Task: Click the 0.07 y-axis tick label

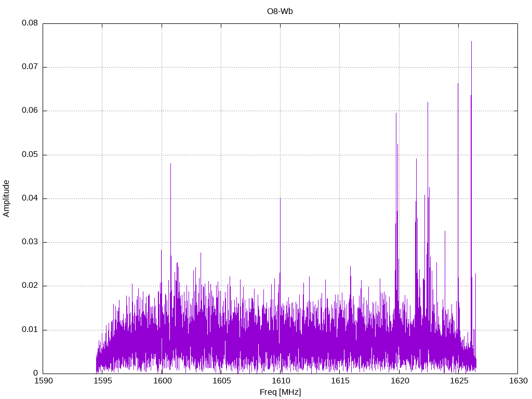Action: [x=30, y=67]
